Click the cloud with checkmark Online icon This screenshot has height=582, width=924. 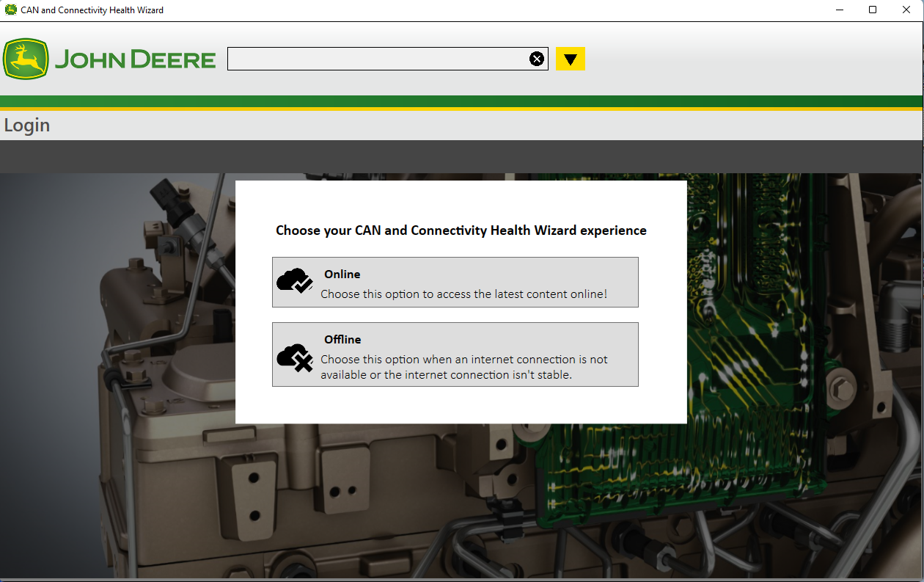[x=295, y=282]
